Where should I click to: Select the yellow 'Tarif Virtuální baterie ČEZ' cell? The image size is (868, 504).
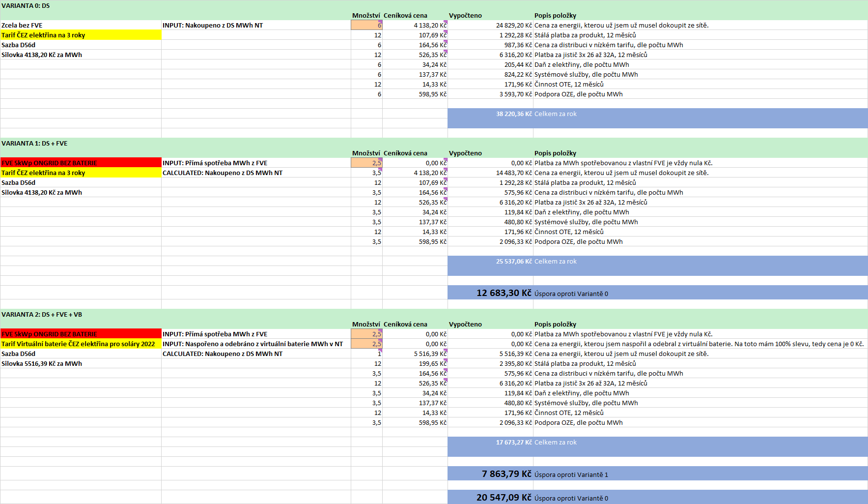pyautogui.click(x=81, y=344)
